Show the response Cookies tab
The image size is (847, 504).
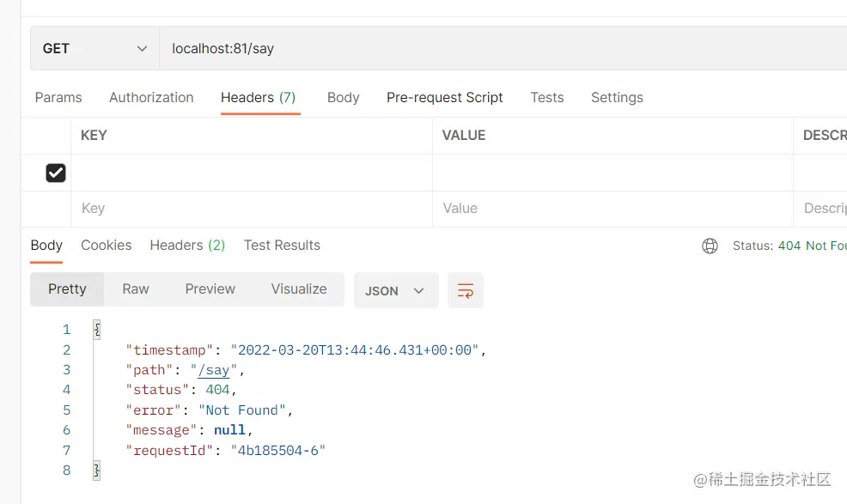coord(106,246)
